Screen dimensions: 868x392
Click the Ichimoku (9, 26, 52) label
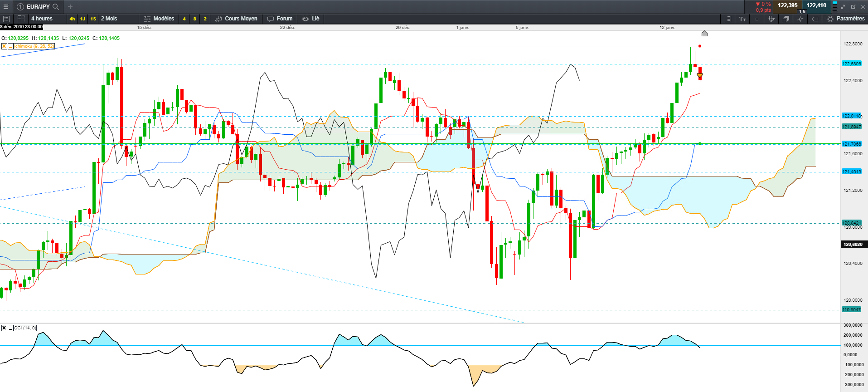point(34,46)
